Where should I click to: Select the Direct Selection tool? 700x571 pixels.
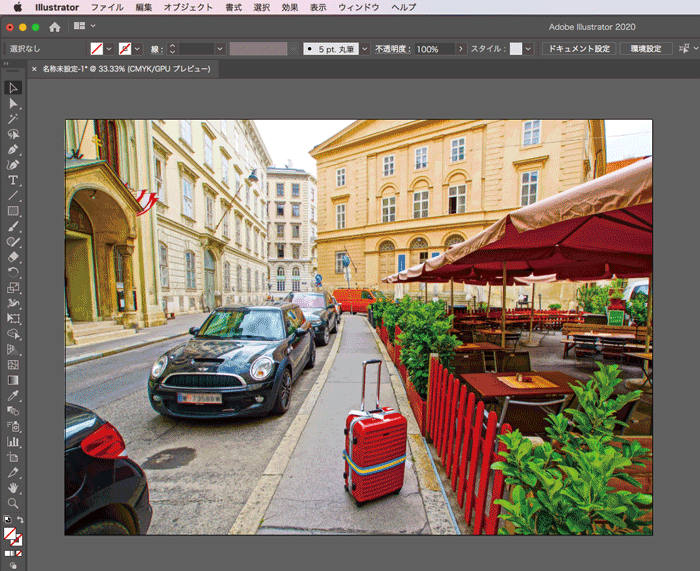pos(13,103)
